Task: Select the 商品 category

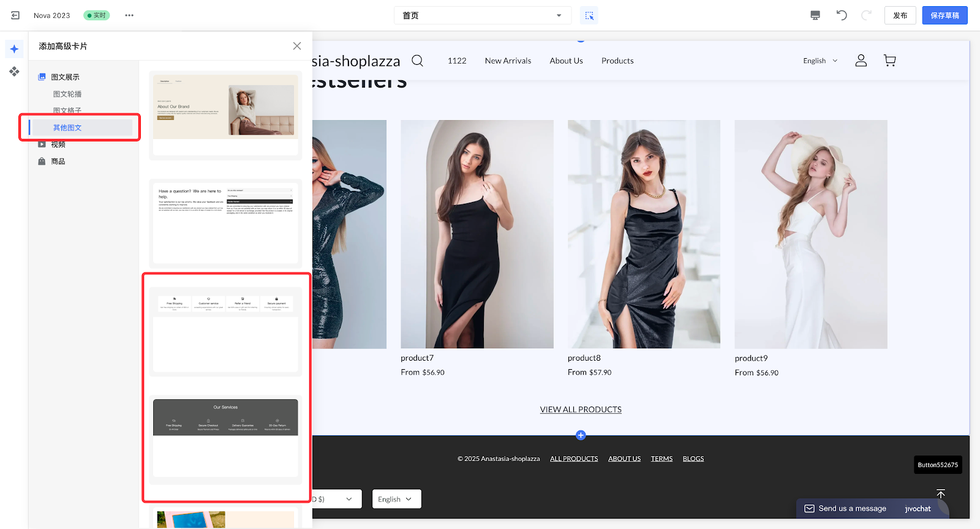Action: 58,162
